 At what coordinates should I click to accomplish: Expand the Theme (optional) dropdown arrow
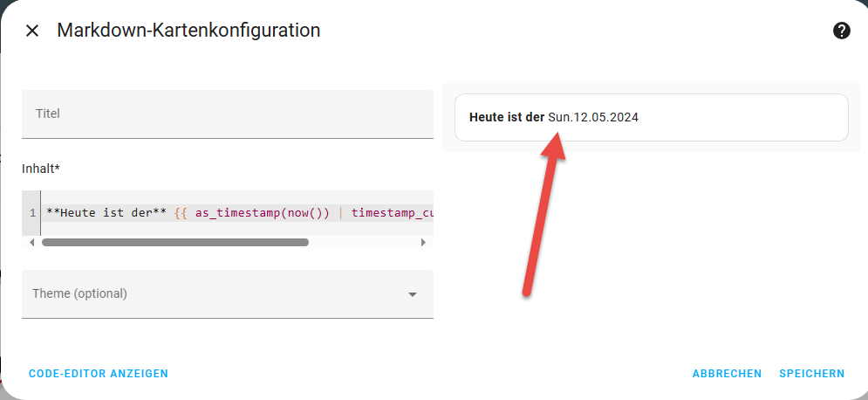click(x=413, y=294)
